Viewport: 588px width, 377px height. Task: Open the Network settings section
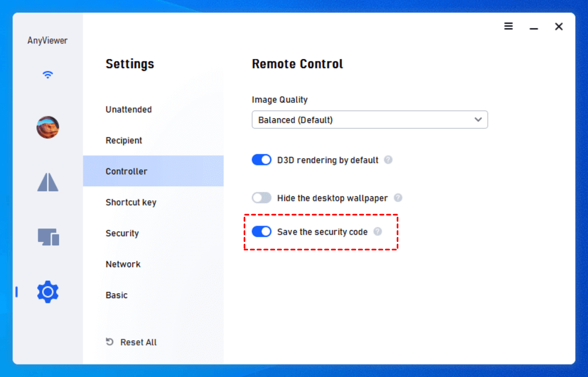point(123,264)
